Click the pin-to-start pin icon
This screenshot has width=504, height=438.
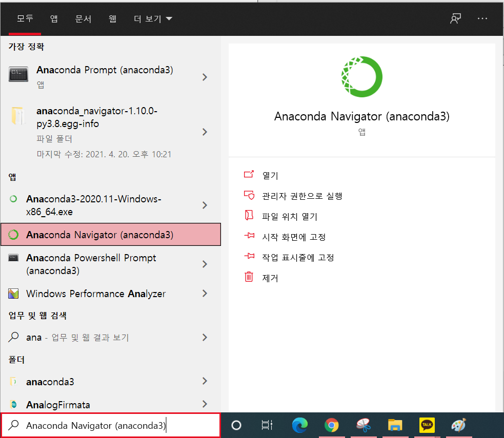click(249, 236)
